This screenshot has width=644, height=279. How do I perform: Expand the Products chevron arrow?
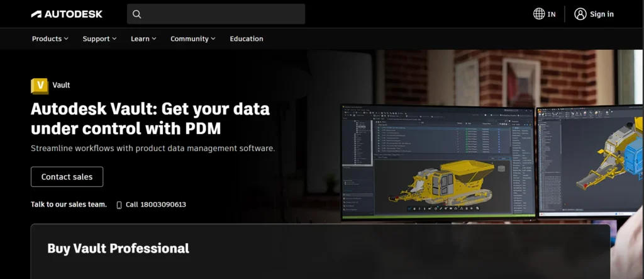[x=66, y=38]
